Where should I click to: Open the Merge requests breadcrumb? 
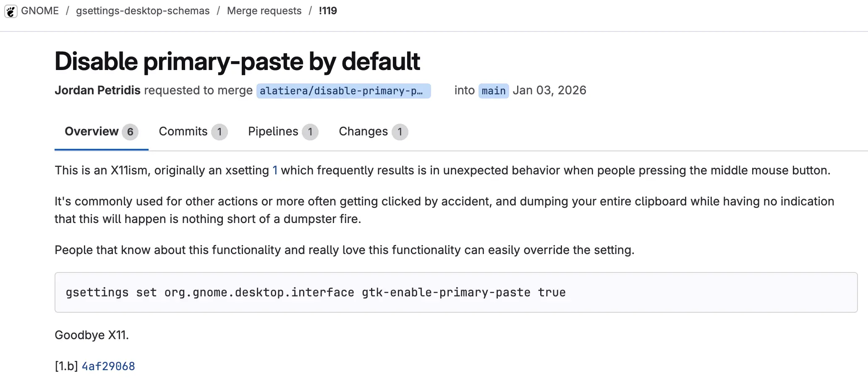[x=264, y=11]
